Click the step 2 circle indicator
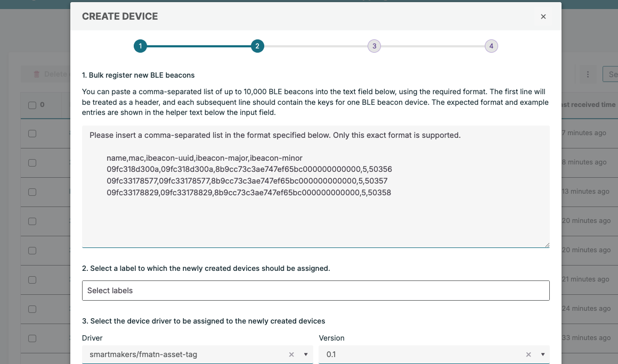This screenshot has height=364, width=618. pos(257,46)
